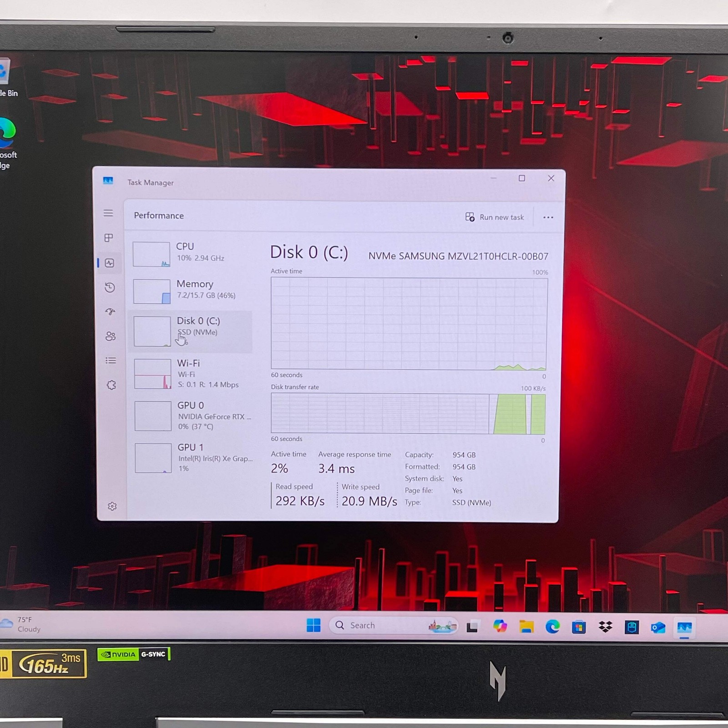Click the Memory mini graph thumbnail
Image resolution: width=728 pixels, height=728 pixels.
(x=152, y=291)
